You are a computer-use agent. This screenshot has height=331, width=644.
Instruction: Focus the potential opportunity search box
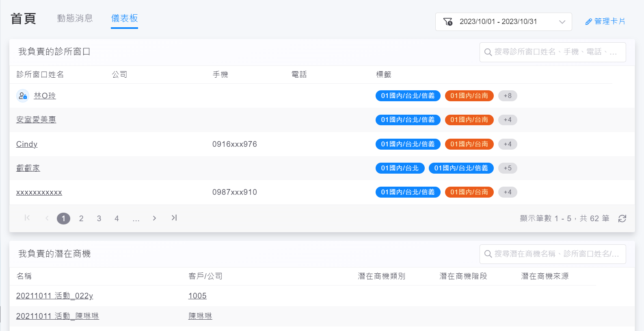[556, 254]
